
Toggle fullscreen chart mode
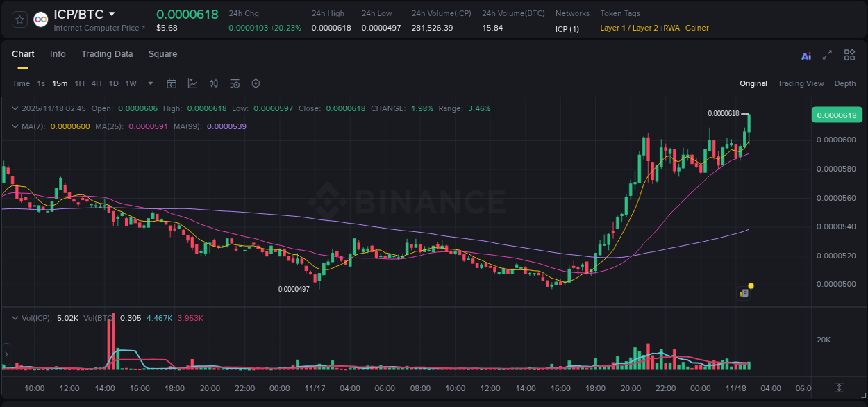click(827, 55)
